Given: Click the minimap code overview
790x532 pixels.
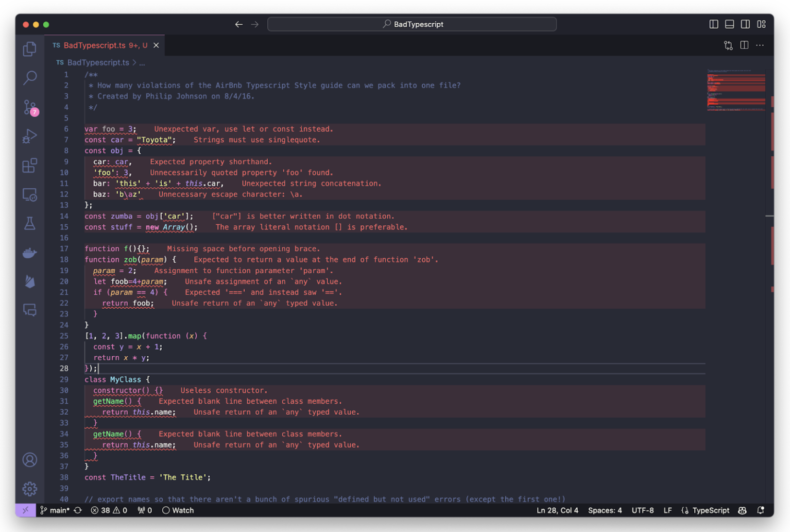Looking at the screenshot, I should tap(736, 91).
